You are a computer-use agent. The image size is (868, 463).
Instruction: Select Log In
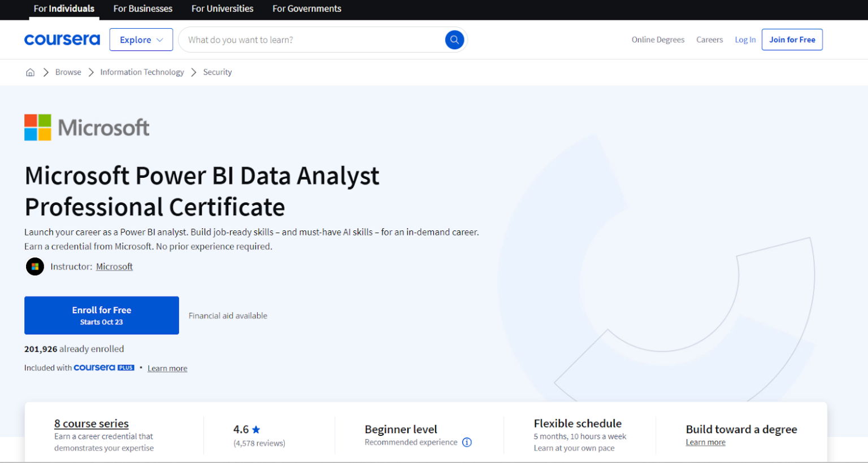745,40
